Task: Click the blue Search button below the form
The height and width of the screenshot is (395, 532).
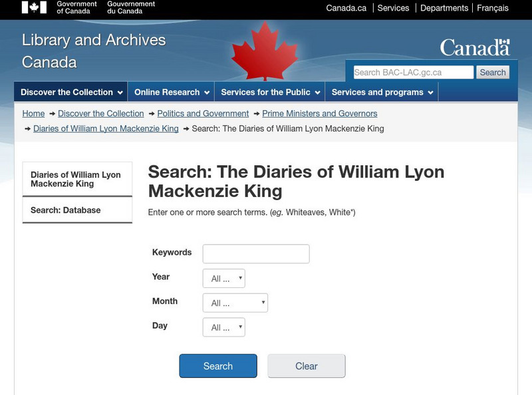Action: [x=218, y=366]
